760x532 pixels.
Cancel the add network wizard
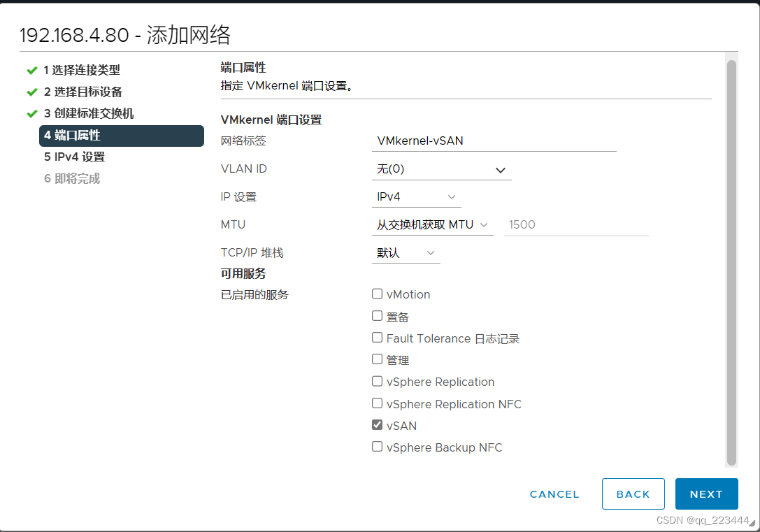click(x=554, y=494)
